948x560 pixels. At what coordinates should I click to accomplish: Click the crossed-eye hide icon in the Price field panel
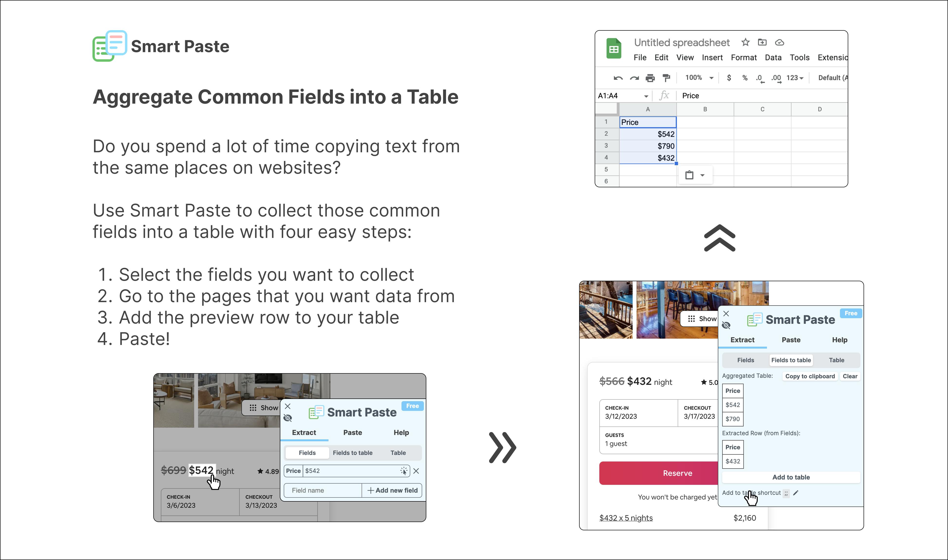[x=288, y=418]
